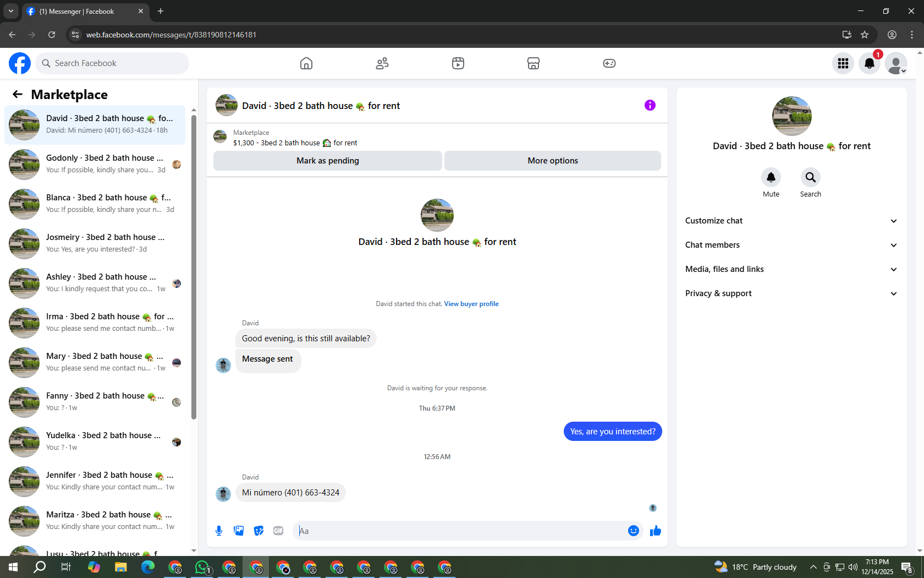Open View buyer profile link
This screenshot has height=578, width=924.
pos(471,304)
